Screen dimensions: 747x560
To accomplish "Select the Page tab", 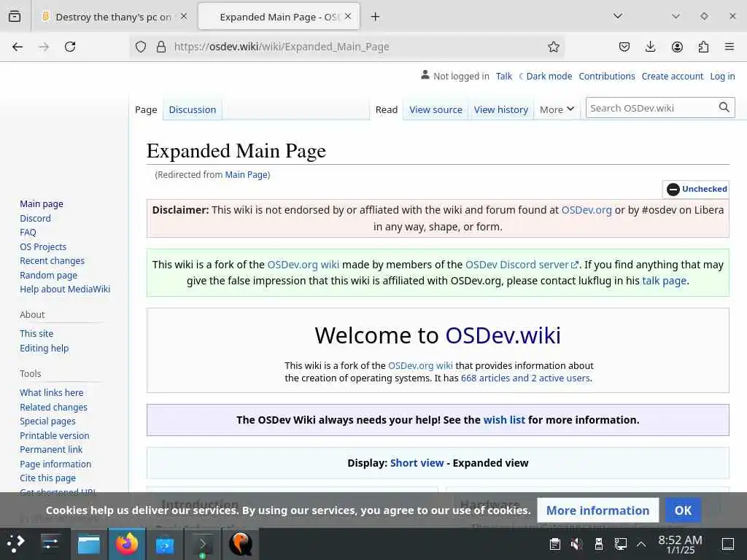I will pyautogui.click(x=146, y=109).
